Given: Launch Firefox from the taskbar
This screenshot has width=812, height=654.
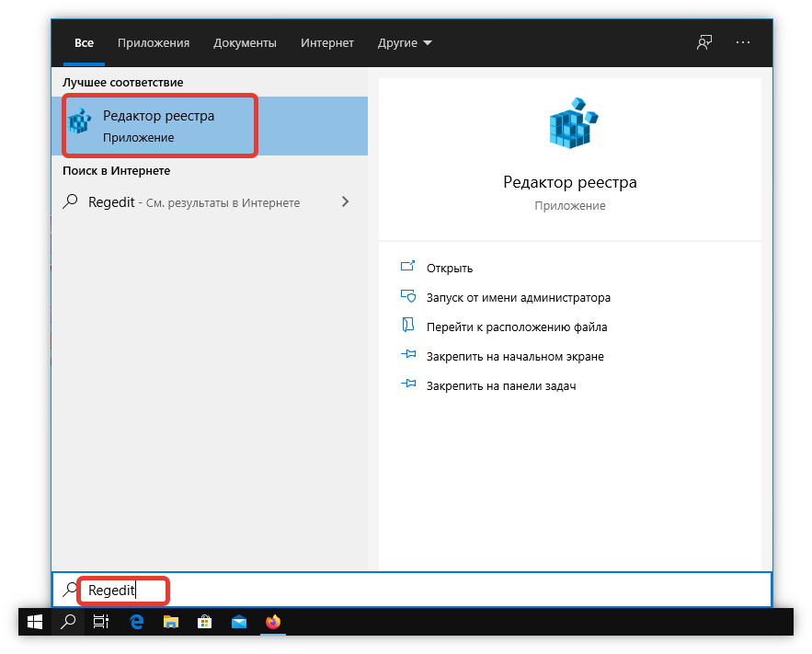Looking at the screenshot, I should [x=273, y=622].
